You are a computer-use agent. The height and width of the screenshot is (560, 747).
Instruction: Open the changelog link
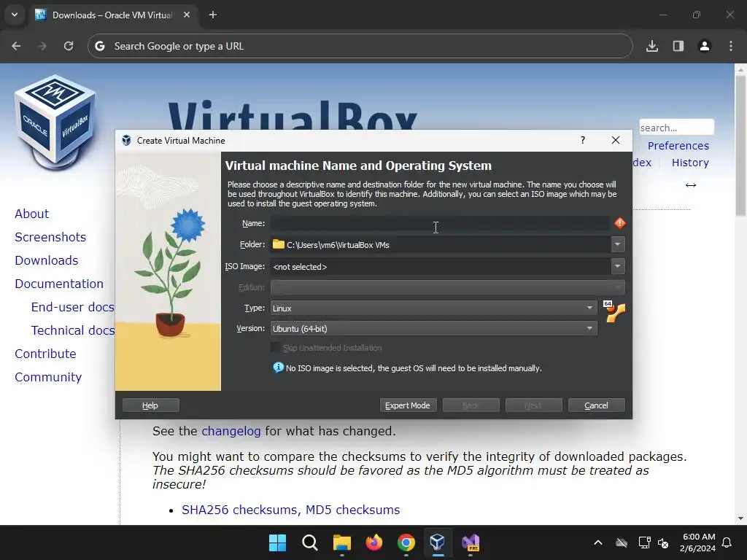[231, 431]
